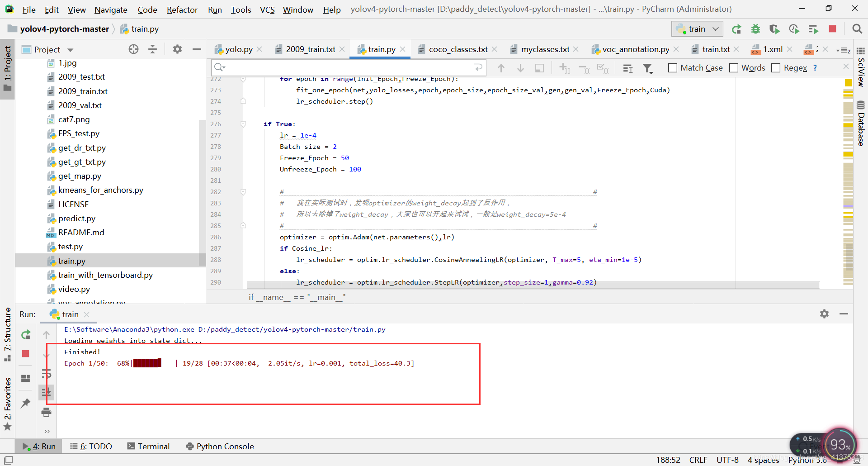Open Search Everywhere magnifier icon
The image size is (868, 466).
point(857,29)
